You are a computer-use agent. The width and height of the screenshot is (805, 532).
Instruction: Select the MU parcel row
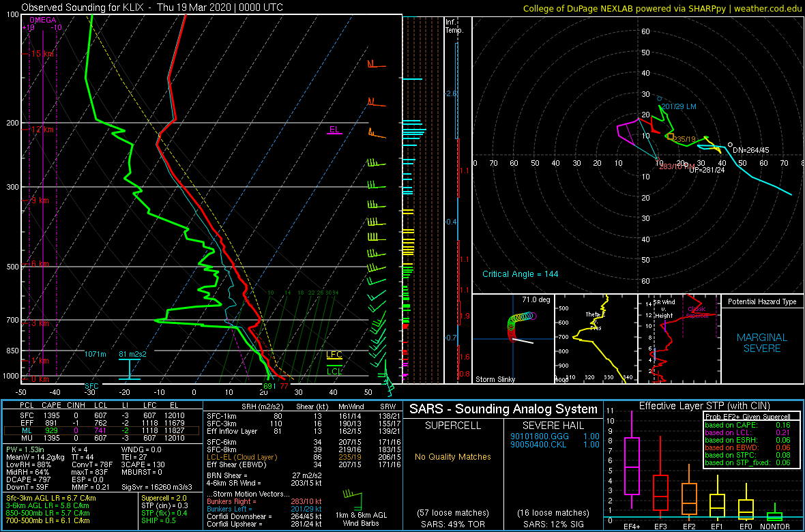[x=102, y=440]
